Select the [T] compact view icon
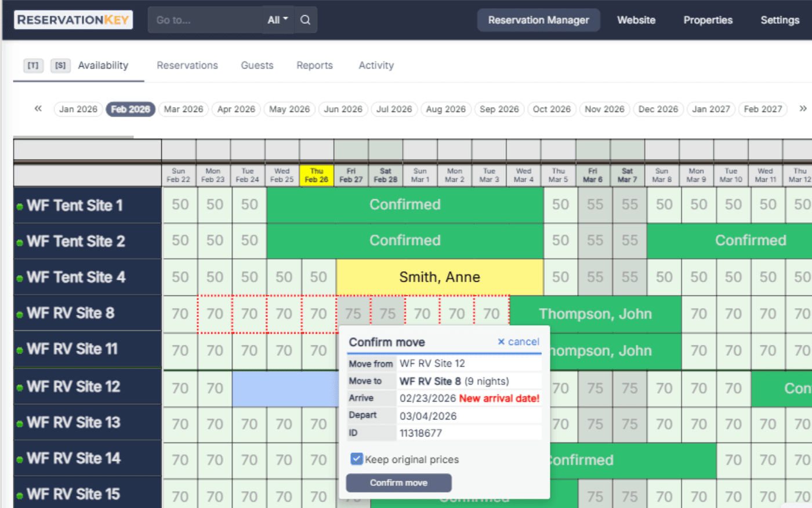This screenshot has width=812, height=508. click(32, 66)
